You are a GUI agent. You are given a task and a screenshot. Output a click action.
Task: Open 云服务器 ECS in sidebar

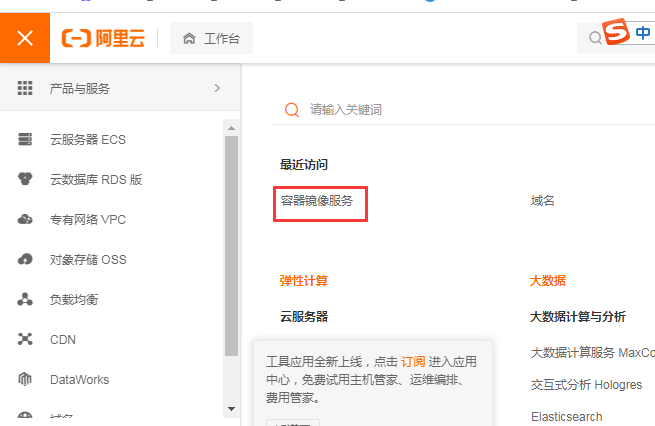pyautogui.click(x=88, y=139)
